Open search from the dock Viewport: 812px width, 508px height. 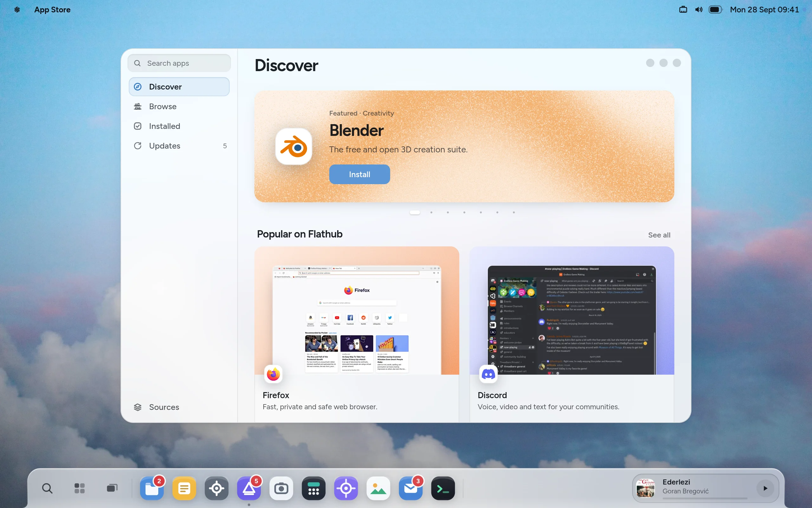[x=47, y=488]
